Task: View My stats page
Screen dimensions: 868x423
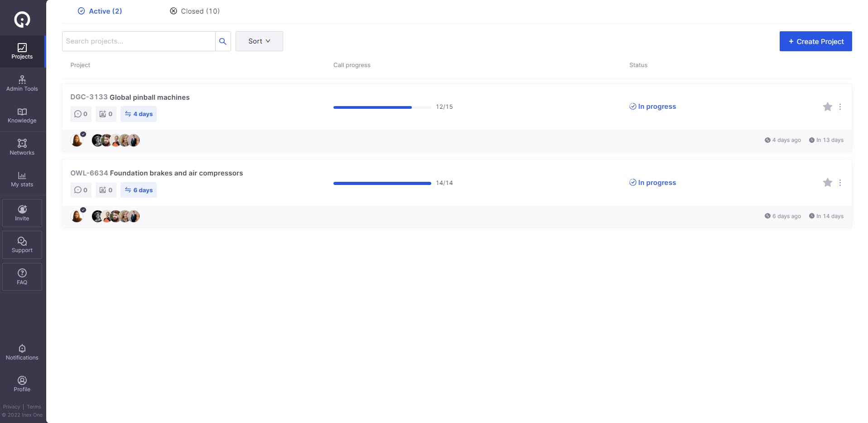Action: (x=22, y=180)
